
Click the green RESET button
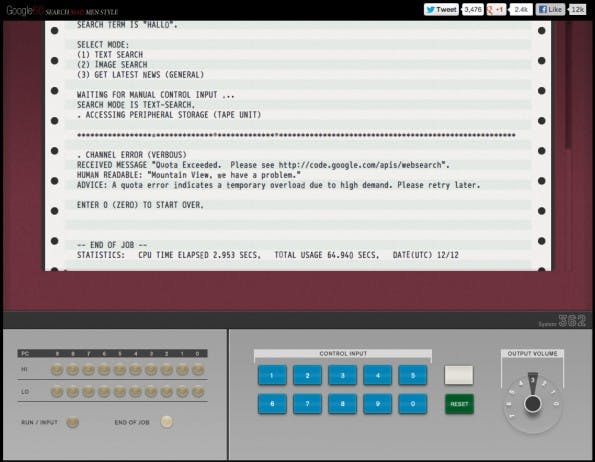(459, 404)
